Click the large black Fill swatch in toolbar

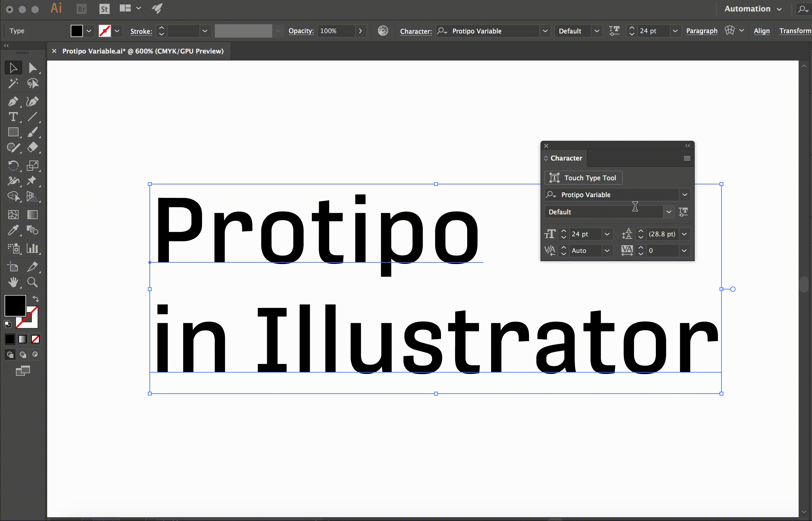coord(15,305)
